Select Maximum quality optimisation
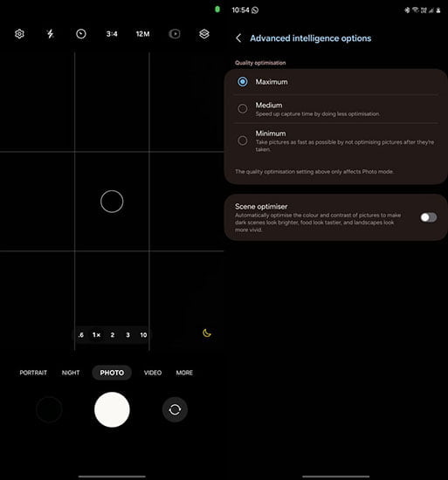 pos(336,82)
